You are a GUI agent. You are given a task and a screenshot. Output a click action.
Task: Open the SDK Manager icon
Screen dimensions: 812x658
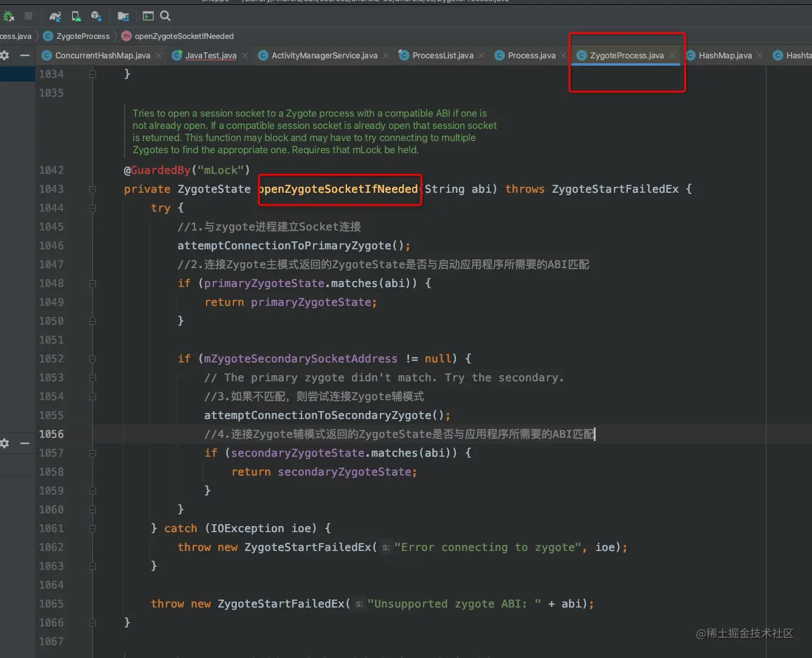tap(96, 16)
